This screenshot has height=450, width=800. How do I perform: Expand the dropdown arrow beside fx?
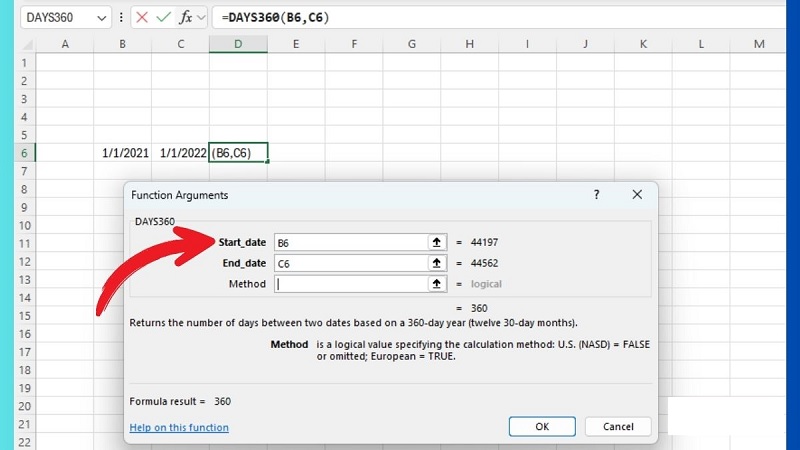[202, 18]
